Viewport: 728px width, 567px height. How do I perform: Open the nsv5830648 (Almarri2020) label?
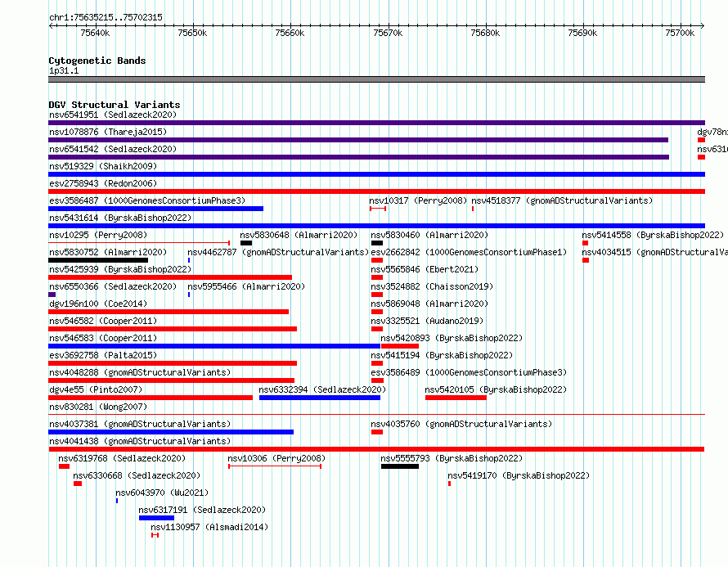click(x=299, y=235)
